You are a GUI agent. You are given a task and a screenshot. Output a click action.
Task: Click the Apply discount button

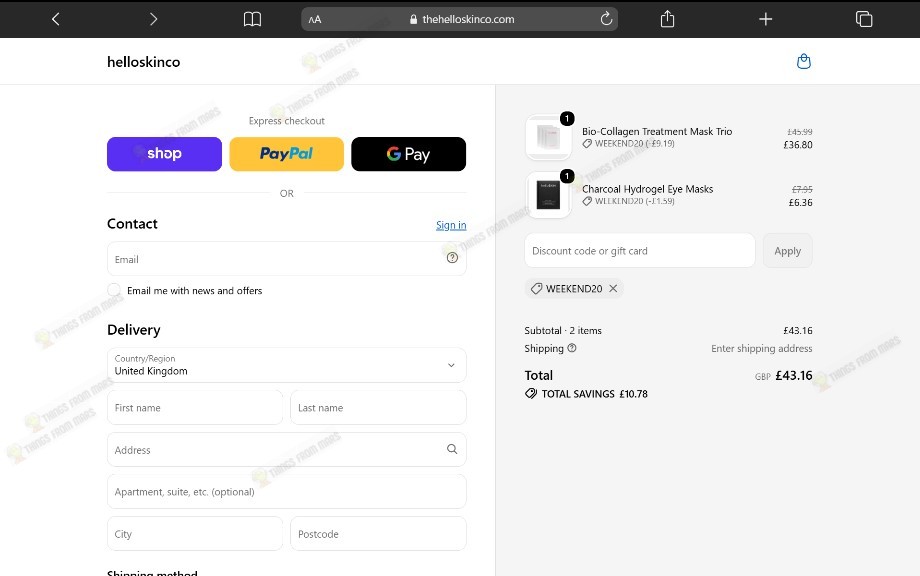coord(787,250)
